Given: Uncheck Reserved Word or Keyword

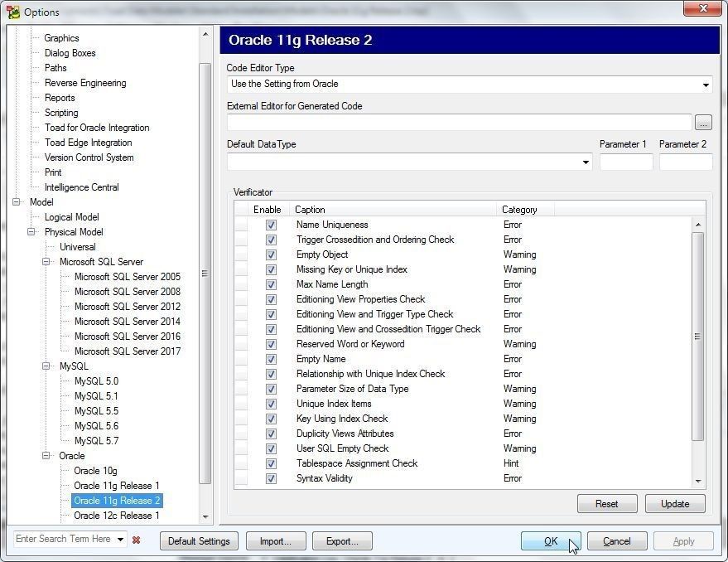Looking at the screenshot, I should (x=271, y=345).
